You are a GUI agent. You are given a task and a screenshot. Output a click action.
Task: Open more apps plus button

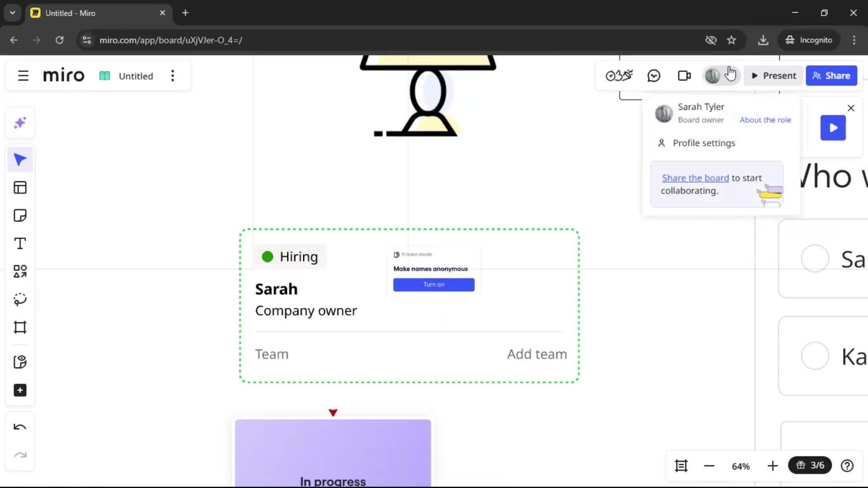pos(20,390)
